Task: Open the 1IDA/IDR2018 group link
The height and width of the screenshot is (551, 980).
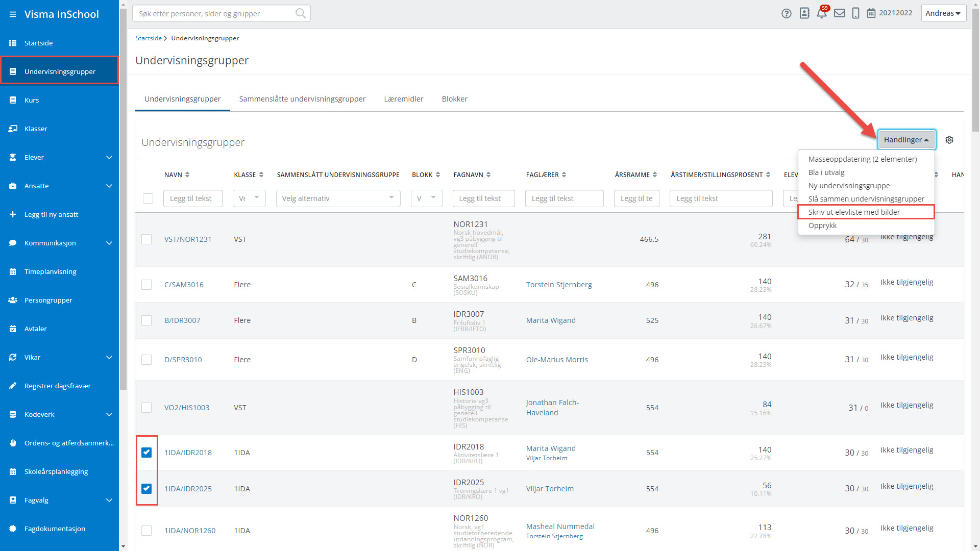Action: click(x=188, y=453)
